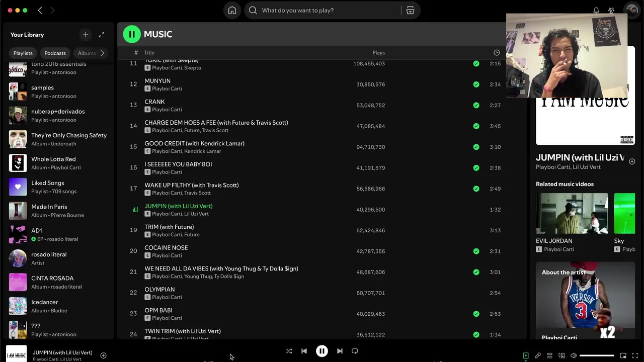
Task: Skip to the previous track
Action: pos(304,351)
